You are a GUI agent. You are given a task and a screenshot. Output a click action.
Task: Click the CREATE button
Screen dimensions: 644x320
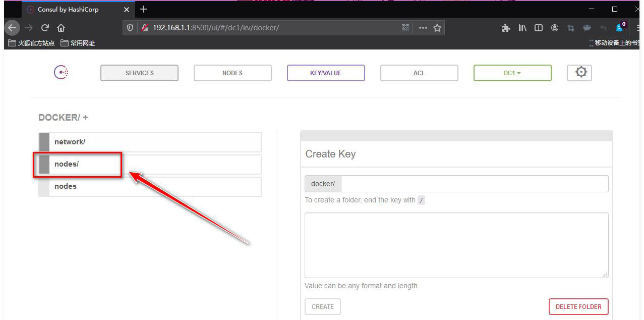pos(323,306)
